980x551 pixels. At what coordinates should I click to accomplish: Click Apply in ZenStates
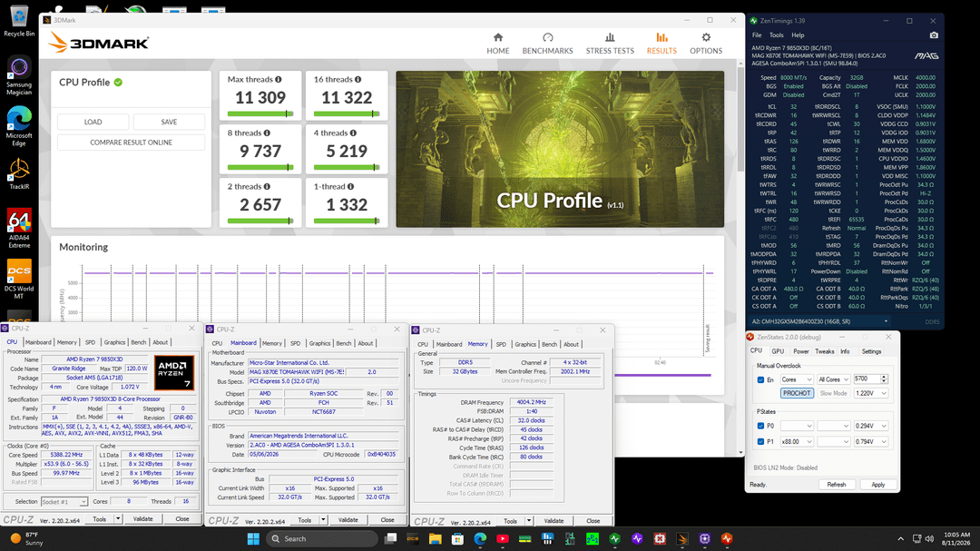tap(877, 485)
